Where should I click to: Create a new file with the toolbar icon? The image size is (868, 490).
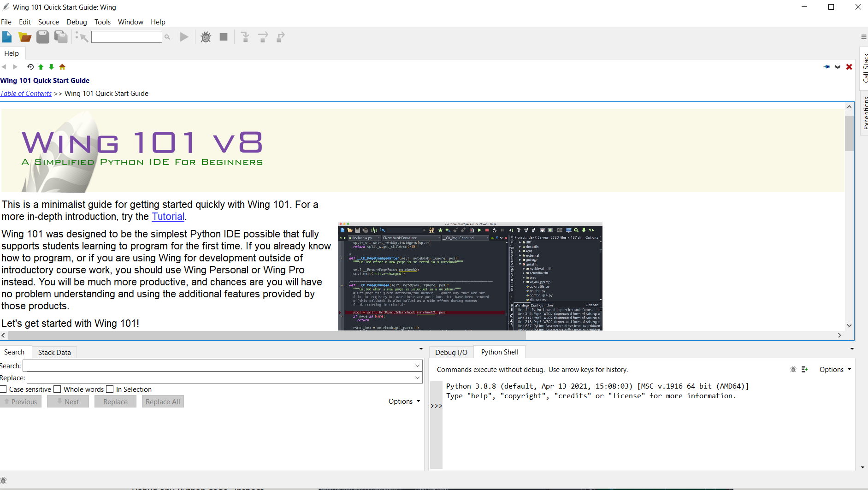pyautogui.click(x=7, y=37)
